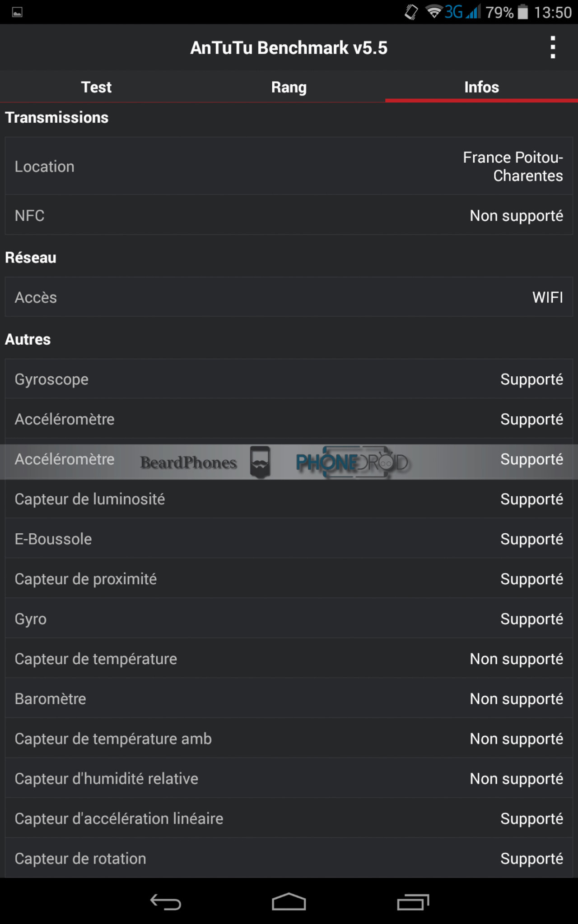
Task: Tap the Android home navigation icon
Action: [289, 902]
